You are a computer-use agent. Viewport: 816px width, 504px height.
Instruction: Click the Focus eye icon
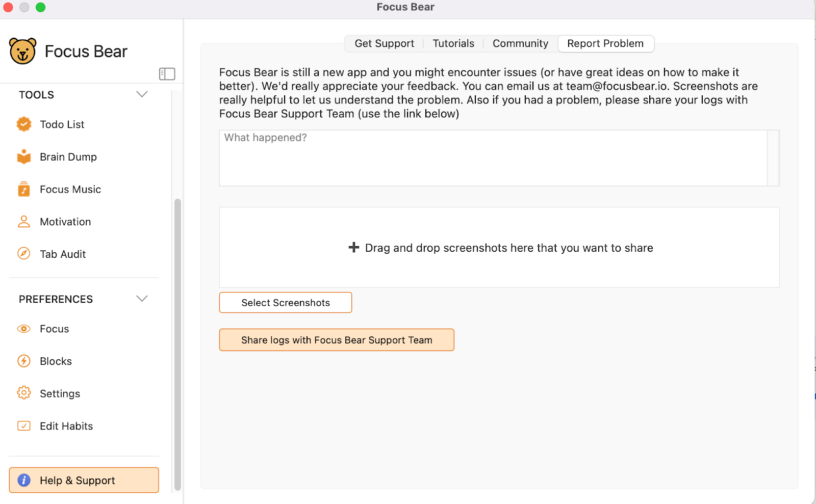[x=24, y=329]
